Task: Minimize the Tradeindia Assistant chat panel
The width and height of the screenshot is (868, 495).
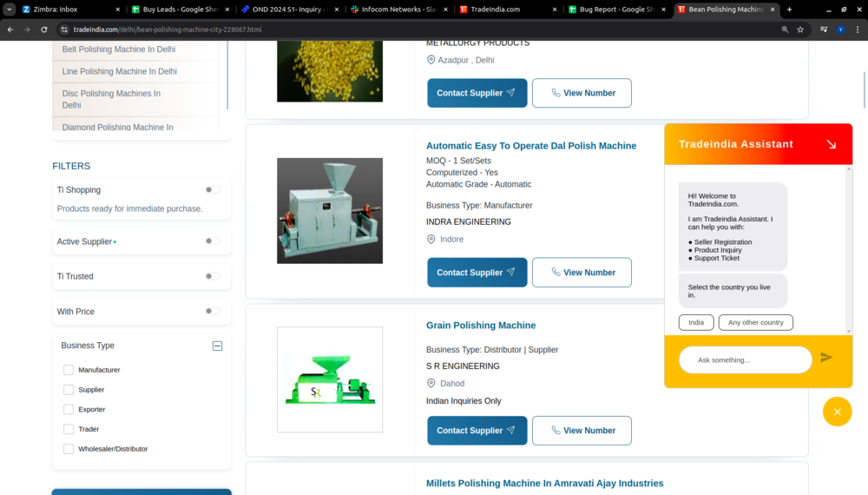Action: [831, 144]
